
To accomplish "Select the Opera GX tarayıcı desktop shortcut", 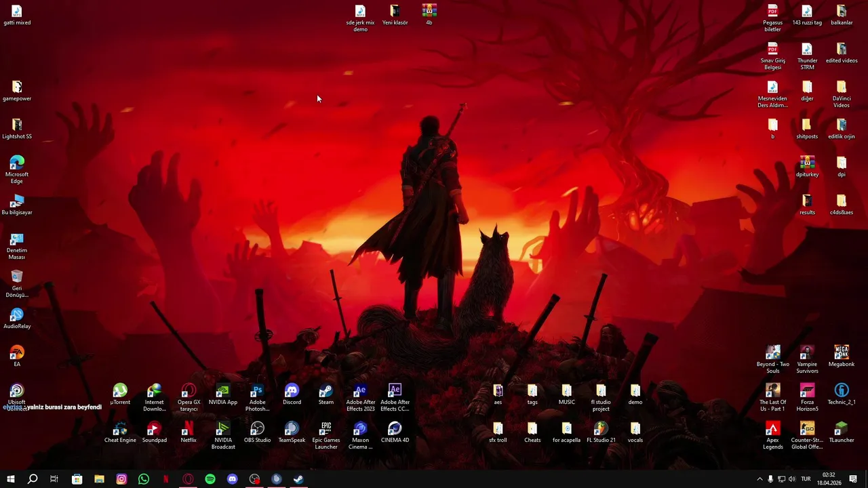I will coord(189,398).
